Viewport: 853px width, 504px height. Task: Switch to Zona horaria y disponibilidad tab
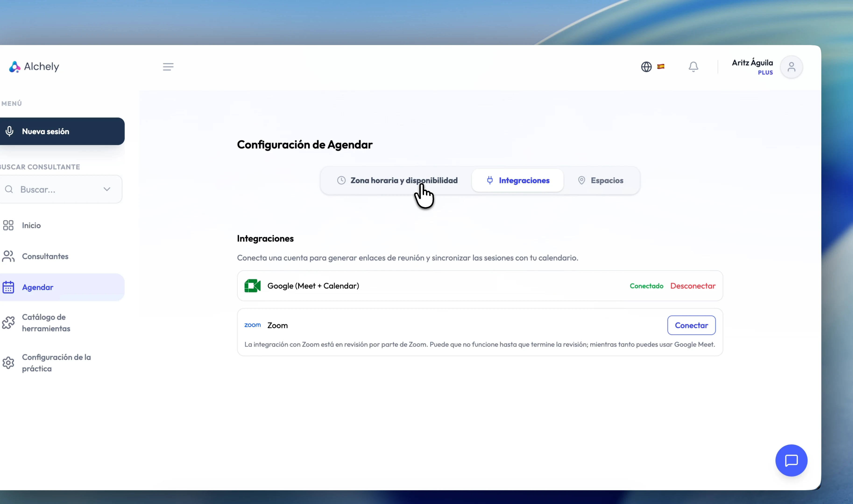tap(397, 180)
